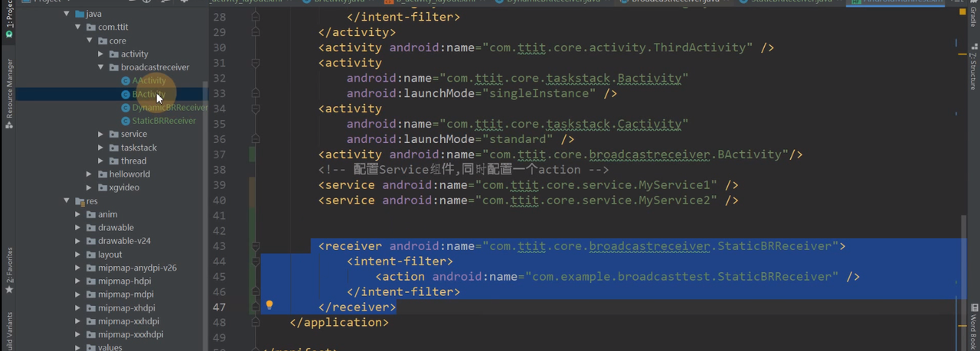This screenshot has width=980, height=351.
Task: Expand the drawable-v24 folder
Action: click(x=79, y=241)
